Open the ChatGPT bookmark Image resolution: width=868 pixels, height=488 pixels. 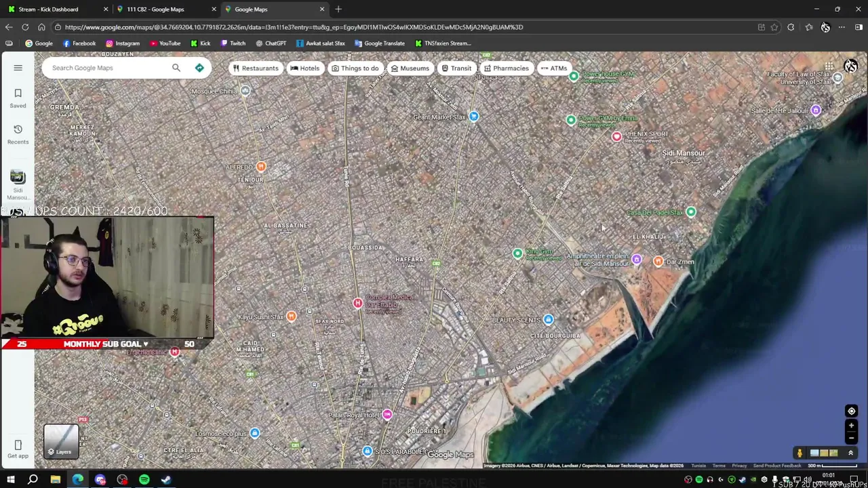click(x=271, y=43)
